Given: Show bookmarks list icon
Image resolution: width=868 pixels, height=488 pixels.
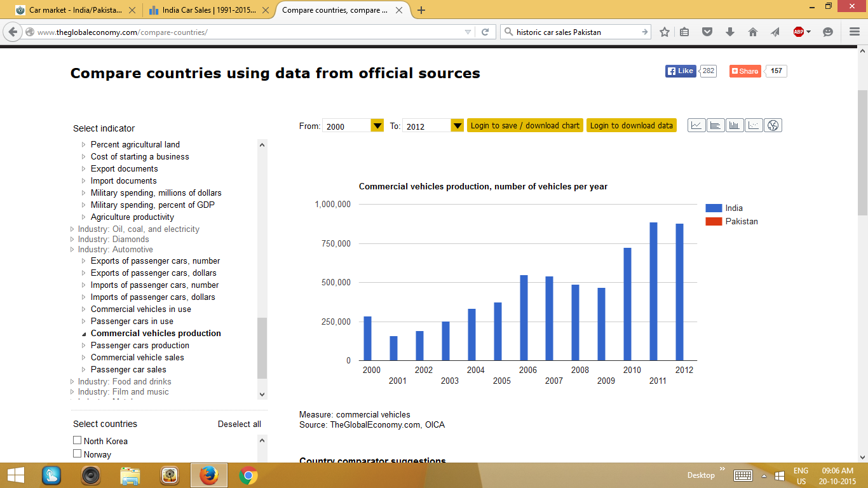Looking at the screenshot, I should (684, 32).
